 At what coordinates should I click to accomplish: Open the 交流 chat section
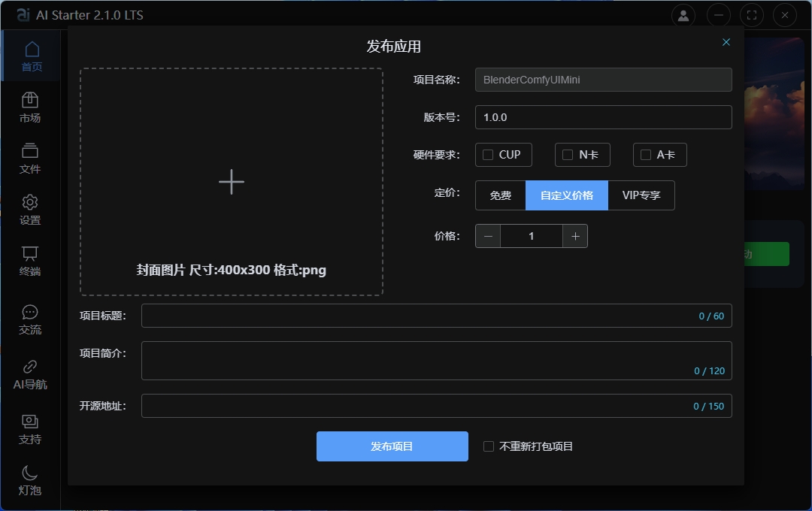click(x=29, y=317)
